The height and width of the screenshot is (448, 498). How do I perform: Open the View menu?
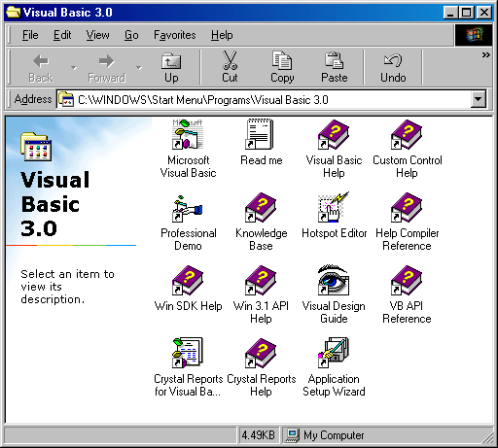(97, 35)
